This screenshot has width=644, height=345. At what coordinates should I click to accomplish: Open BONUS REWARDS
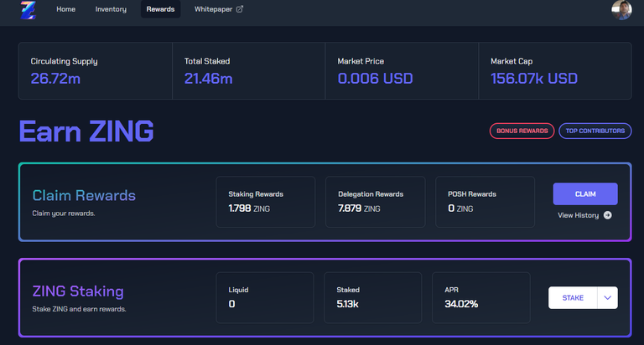pos(522,131)
